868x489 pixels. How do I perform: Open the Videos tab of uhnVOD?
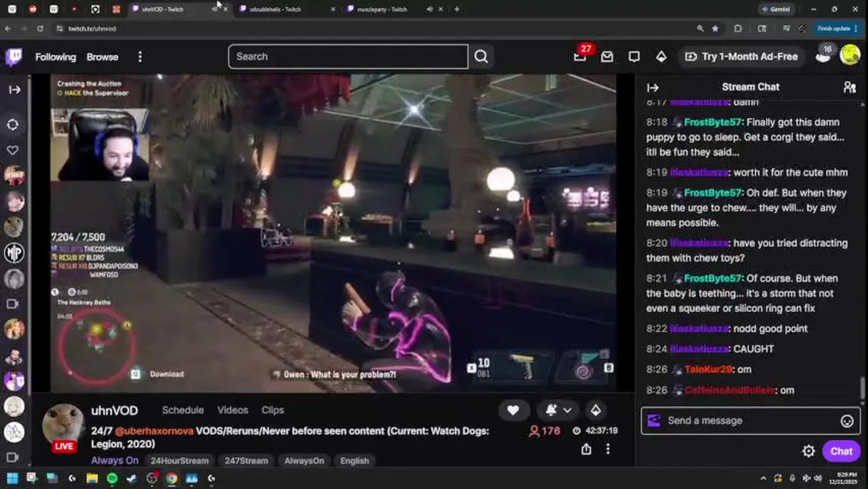pyautogui.click(x=232, y=410)
